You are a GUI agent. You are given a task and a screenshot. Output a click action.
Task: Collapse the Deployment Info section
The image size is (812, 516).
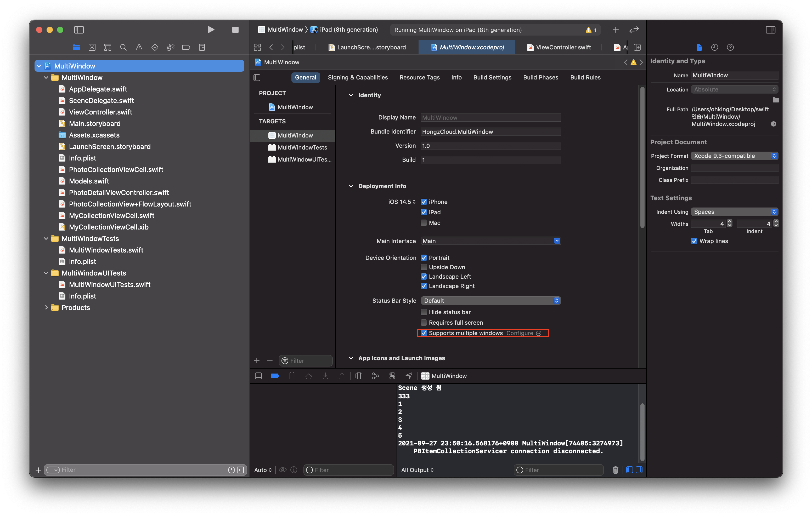351,186
